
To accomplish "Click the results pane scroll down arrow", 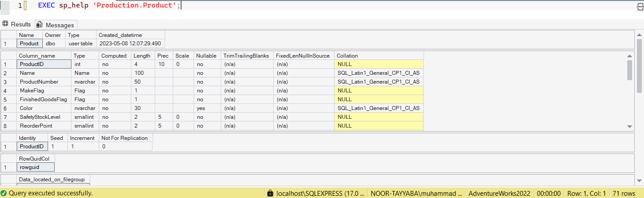I will (x=640, y=180).
